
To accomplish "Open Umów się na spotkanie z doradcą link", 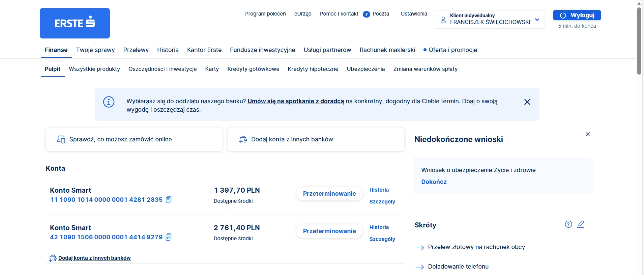I will 296,101.
